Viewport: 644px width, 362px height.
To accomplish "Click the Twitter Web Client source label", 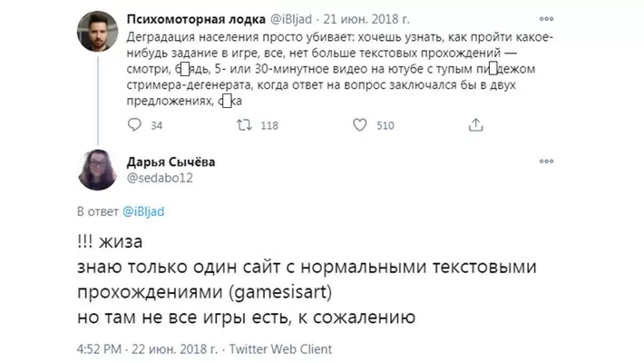I will [280, 349].
